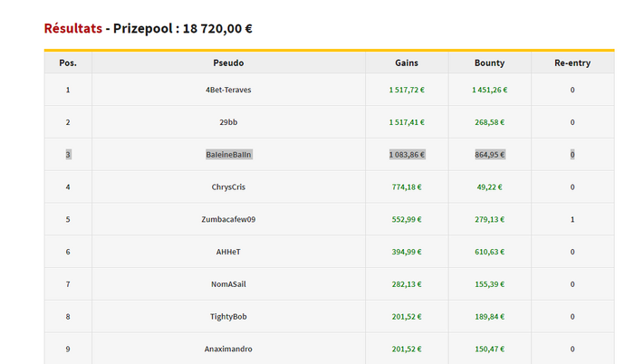Click the Résultats heading
Image resolution: width=634 pixels, height=364 pixels.
point(72,28)
